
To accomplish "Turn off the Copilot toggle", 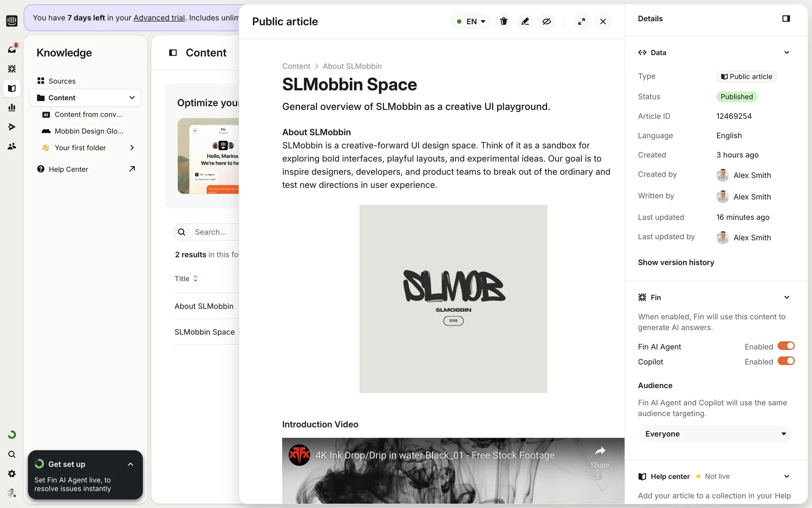I will [x=786, y=361].
